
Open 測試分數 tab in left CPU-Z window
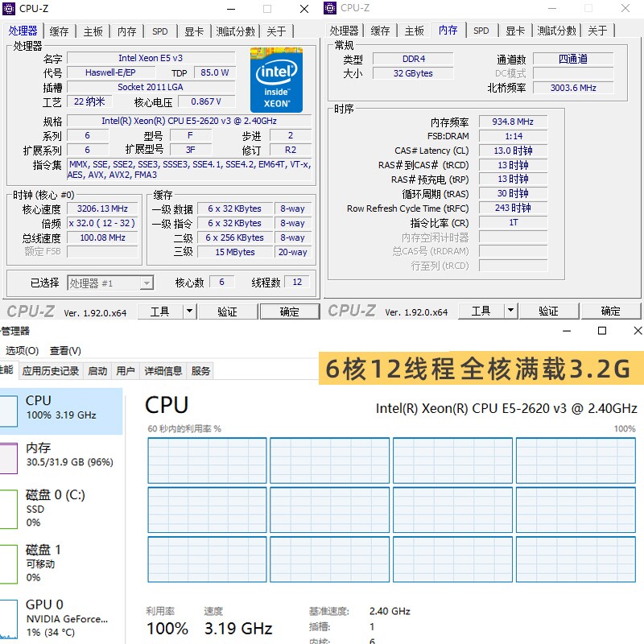(235, 31)
